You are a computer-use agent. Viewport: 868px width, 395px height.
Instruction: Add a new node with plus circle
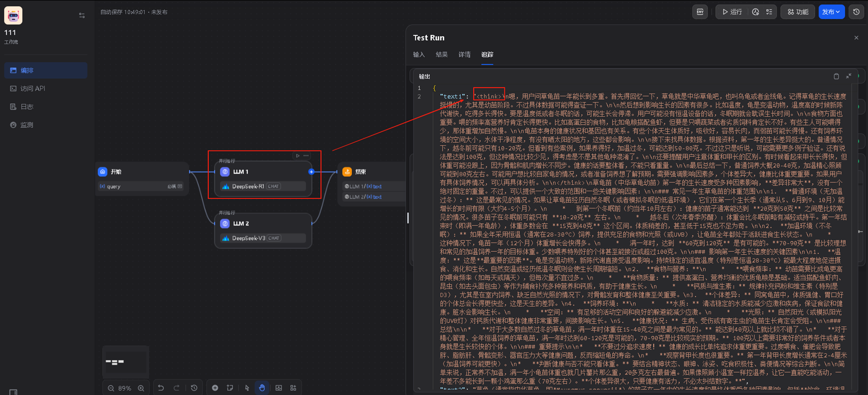coord(215,388)
